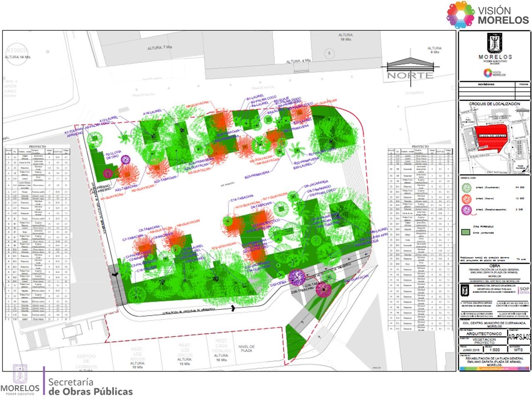Click the right PROYECTO table header
Viewport: 532px width, 399px height.
(x=419, y=147)
